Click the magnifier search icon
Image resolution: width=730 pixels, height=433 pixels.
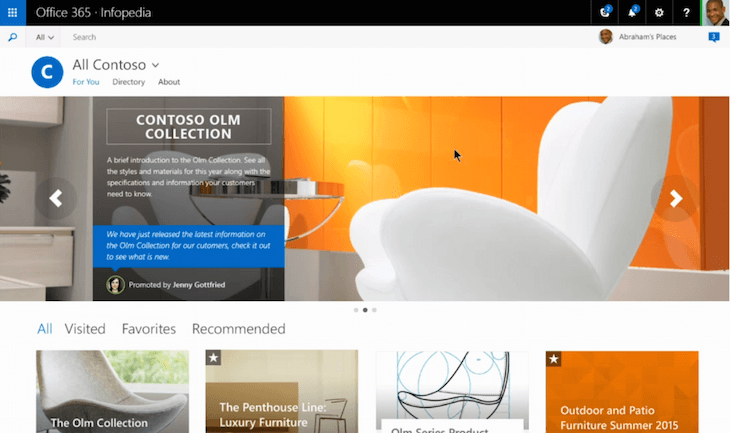coord(13,37)
